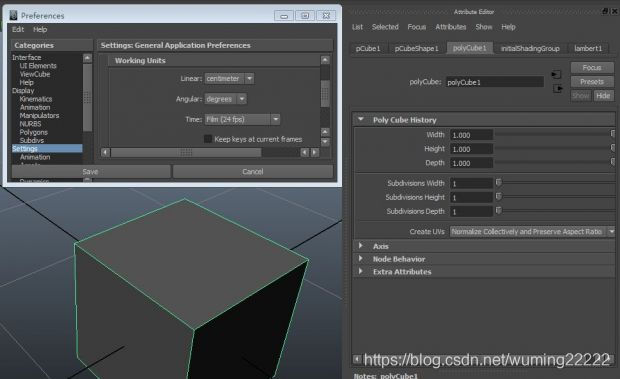This screenshot has width=620, height=379.
Task: Select the polyCube1 tab
Action: [x=470, y=48]
